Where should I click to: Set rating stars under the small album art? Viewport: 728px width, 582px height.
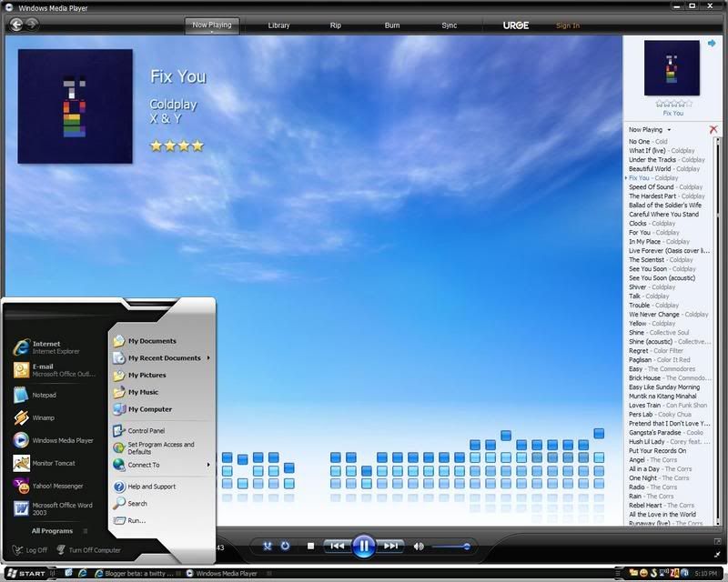673,103
